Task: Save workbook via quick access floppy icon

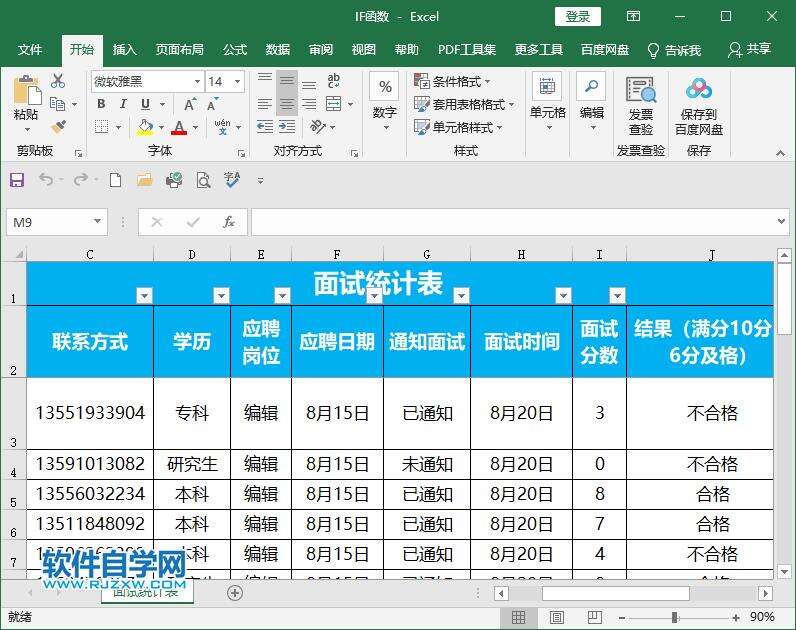Action: (x=17, y=180)
